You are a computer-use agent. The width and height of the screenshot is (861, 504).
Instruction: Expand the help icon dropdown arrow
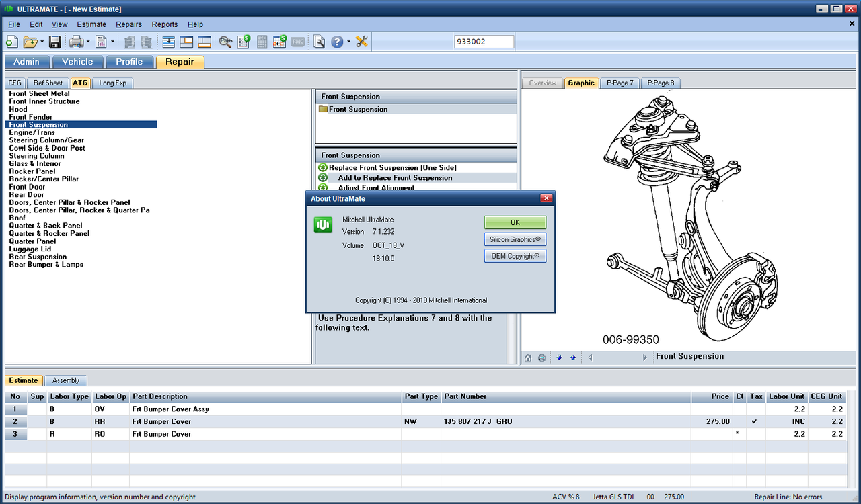[x=348, y=42]
